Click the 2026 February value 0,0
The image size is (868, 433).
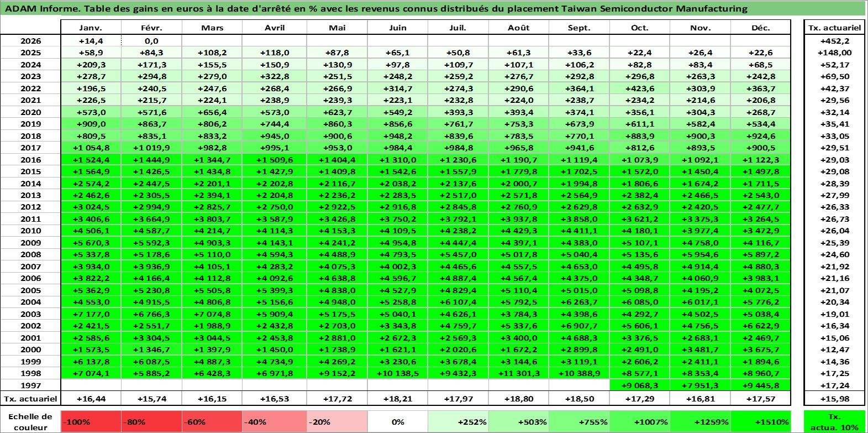[151, 41]
